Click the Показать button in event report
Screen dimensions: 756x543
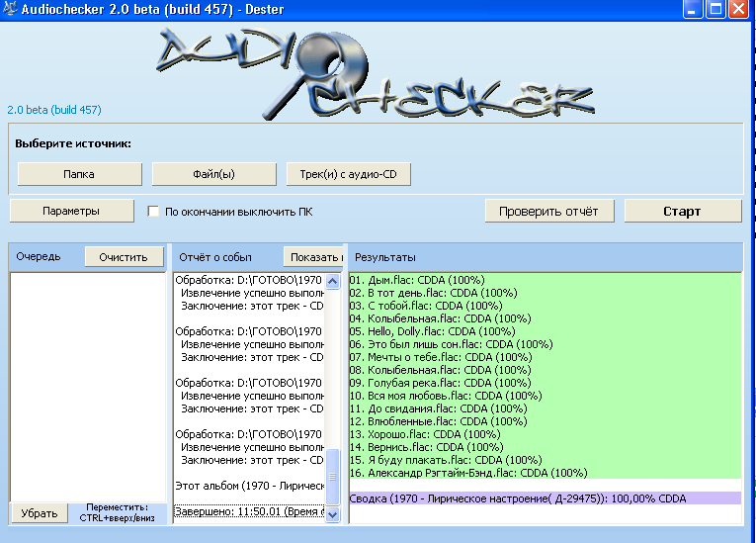point(312,257)
